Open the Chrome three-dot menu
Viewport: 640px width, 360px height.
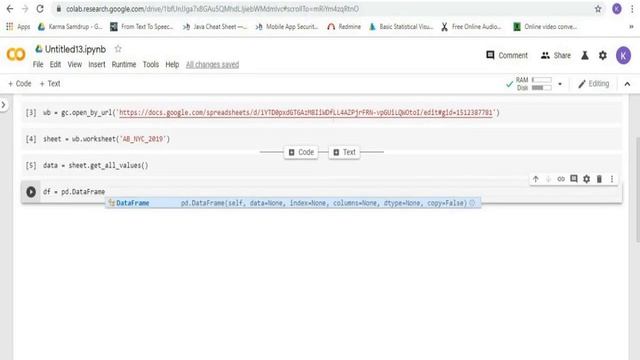(632, 9)
